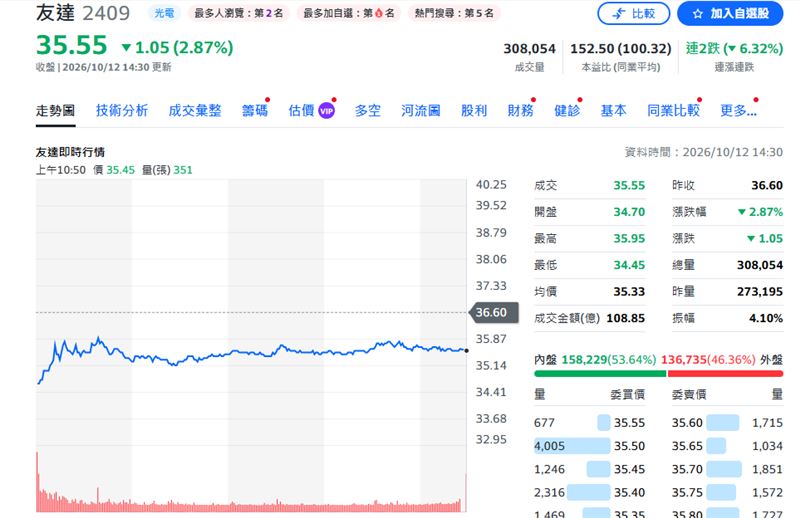Screen dimensions: 800x518
Task: Click the 連2跌 streak indicator
Action: [734, 48]
